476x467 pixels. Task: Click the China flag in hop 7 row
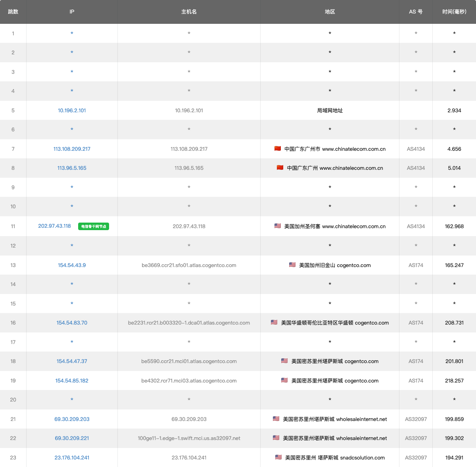click(x=278, y=149)
